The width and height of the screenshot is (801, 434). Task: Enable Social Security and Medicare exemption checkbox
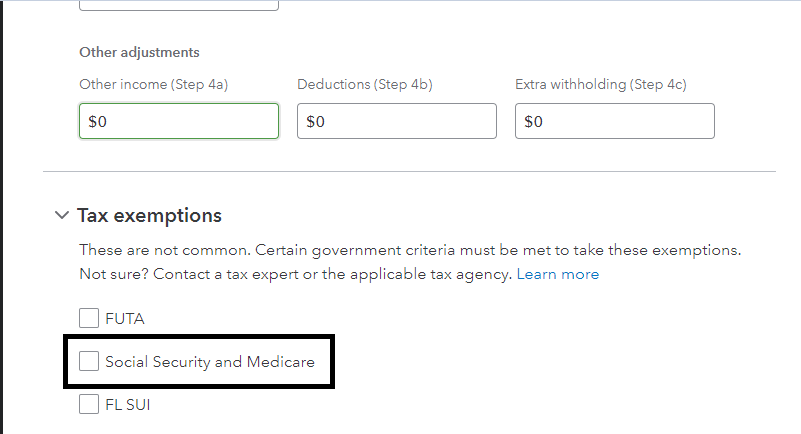(89, 361)
